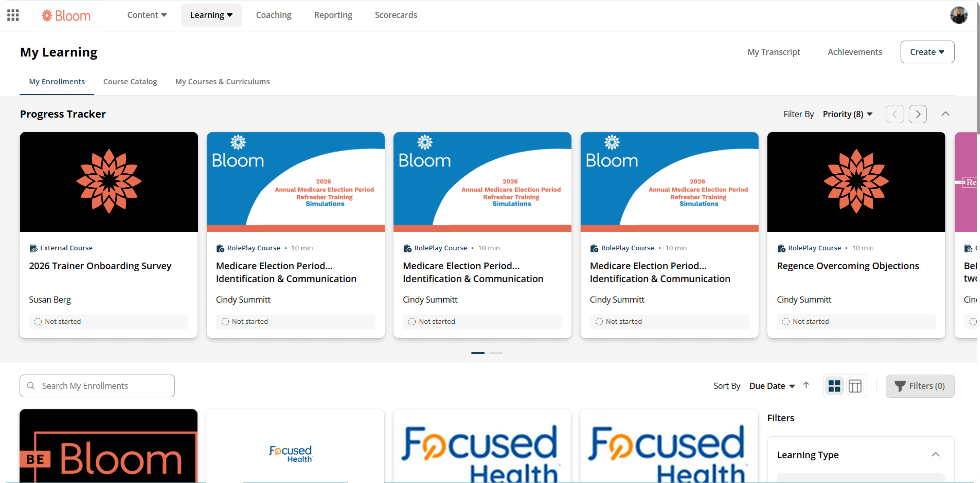Open the BE Bloom course thumbnail

(108, 446)
